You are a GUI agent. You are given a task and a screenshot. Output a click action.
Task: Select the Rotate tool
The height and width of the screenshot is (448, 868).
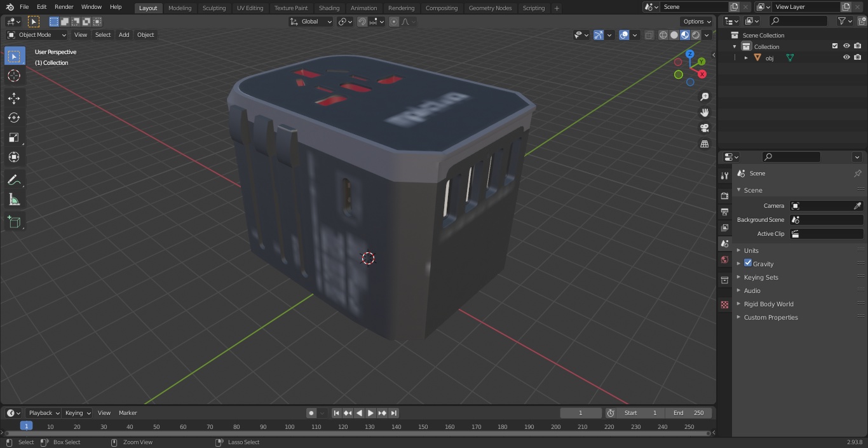[14, 118]
